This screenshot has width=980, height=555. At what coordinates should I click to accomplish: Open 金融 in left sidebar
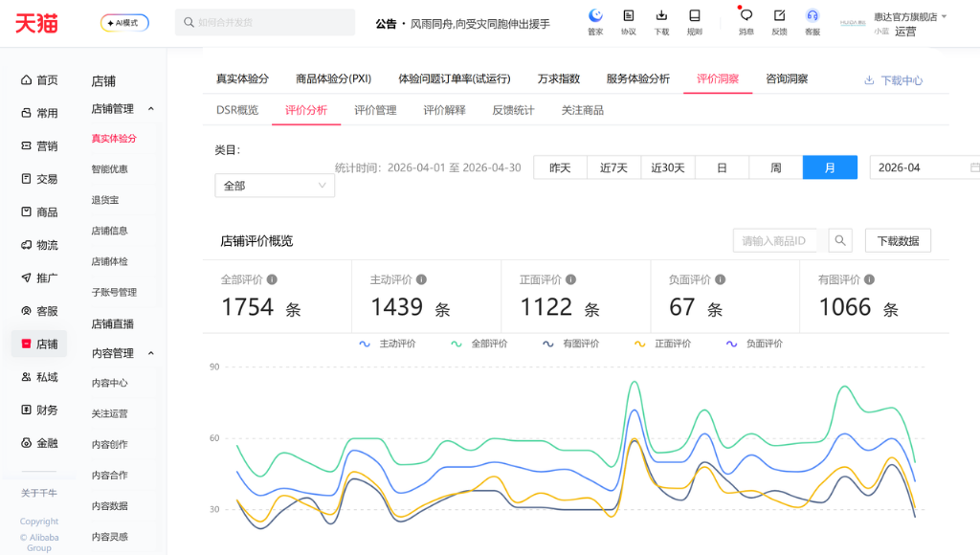pyautogui.click(x=39, y=442)
